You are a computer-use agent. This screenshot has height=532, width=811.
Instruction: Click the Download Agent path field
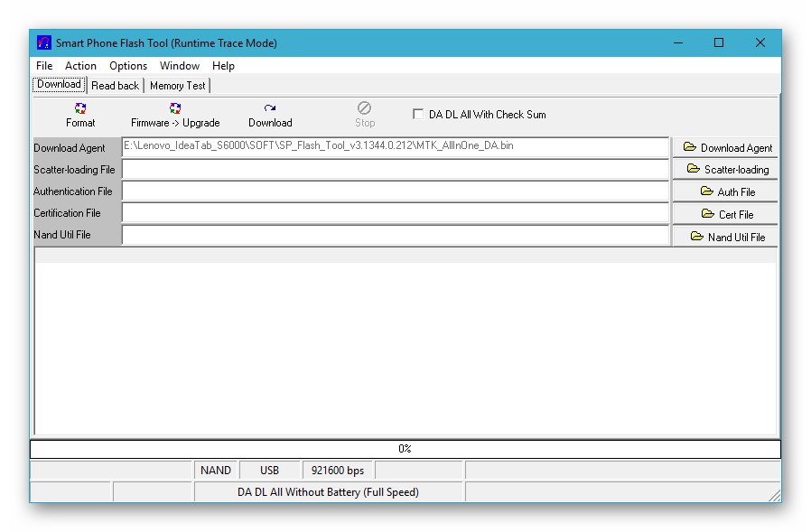[x=396, y=147]
